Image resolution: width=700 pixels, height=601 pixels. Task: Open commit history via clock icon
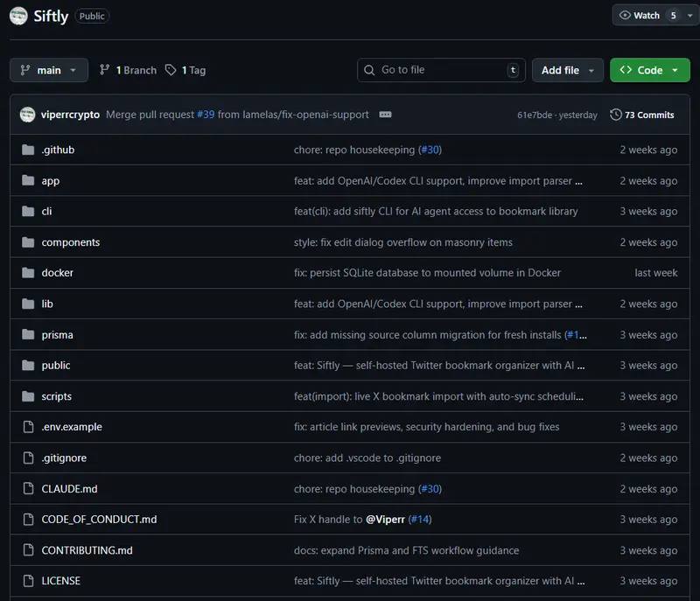[x=616, y=115]
